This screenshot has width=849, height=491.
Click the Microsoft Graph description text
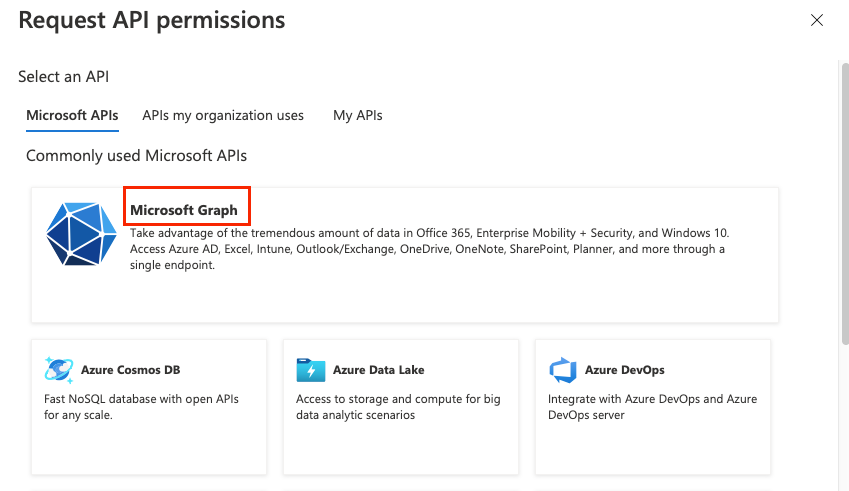[x=430, y=249]
